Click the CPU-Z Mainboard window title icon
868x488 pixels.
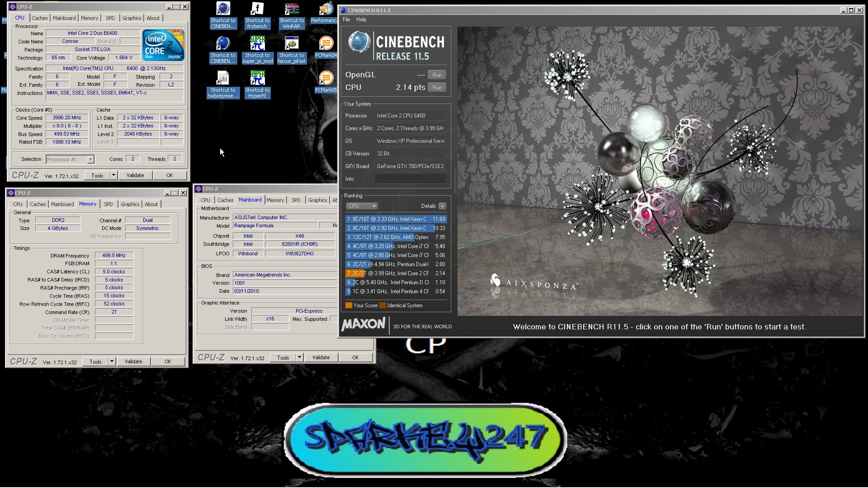[198, 189]
